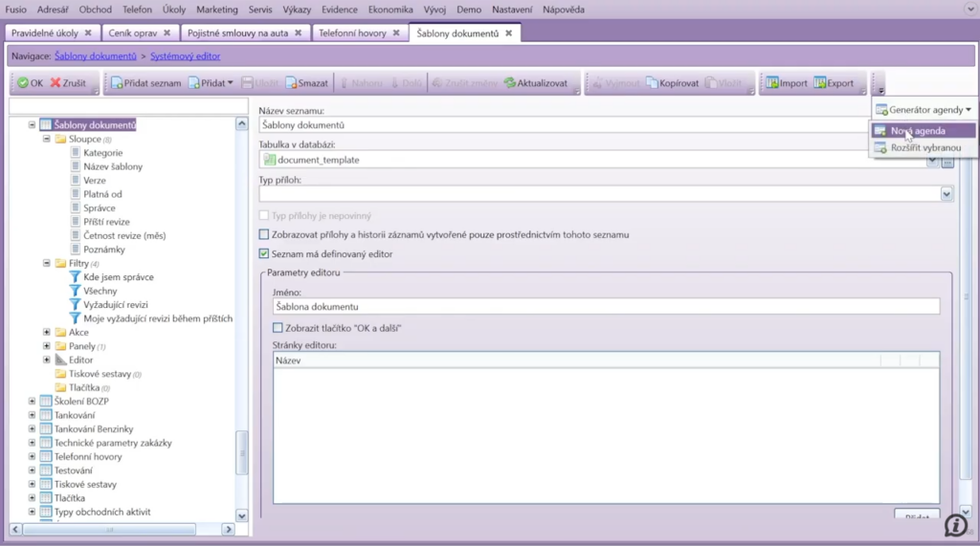Screen dimensions: 980x546
Task: Click the Export toolbar icon
Action: [820, 83]
